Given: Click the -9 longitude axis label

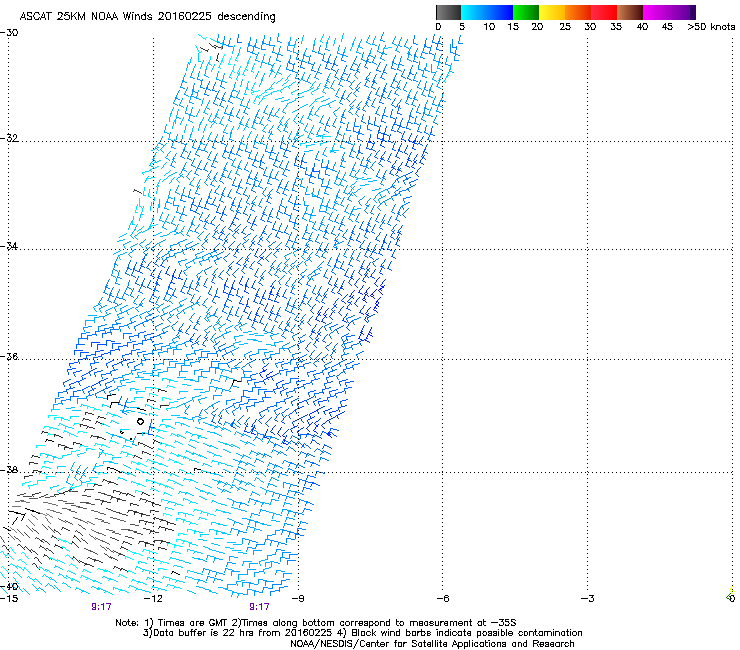Looking at the screenshot, I should click(x=298, y=599).
